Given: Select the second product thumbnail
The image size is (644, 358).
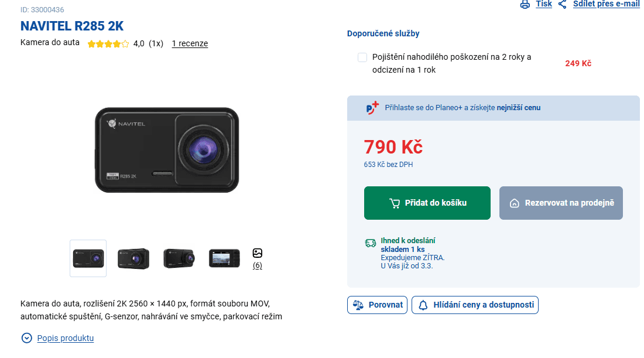Looking at the screenshot, I should click(133, 258).
